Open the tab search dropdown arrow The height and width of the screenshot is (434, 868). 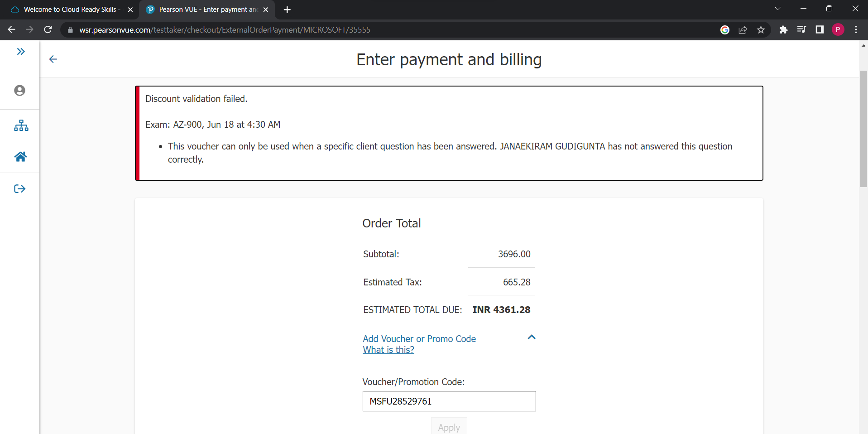pos(778,9)
